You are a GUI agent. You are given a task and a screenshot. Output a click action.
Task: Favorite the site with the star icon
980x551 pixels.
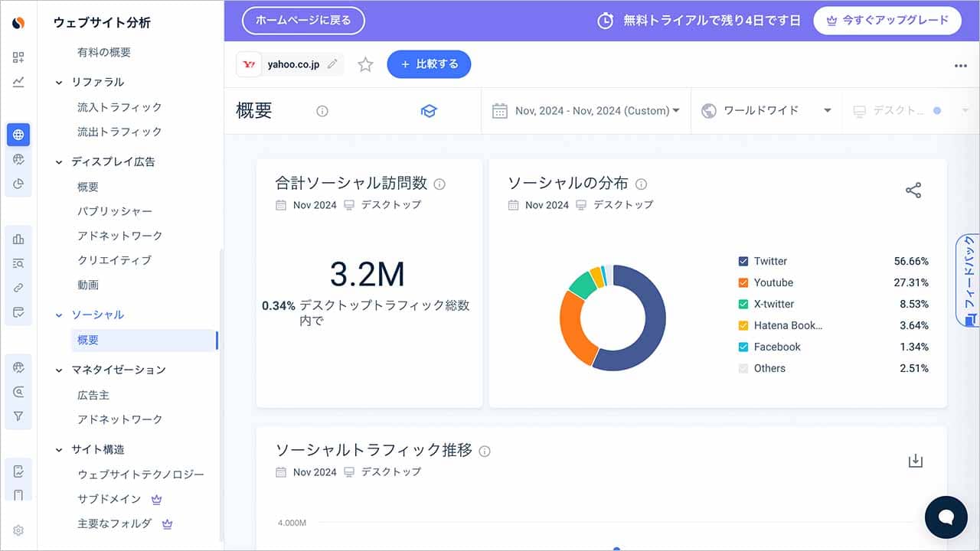pyautogui.click(x=365, y=65)
